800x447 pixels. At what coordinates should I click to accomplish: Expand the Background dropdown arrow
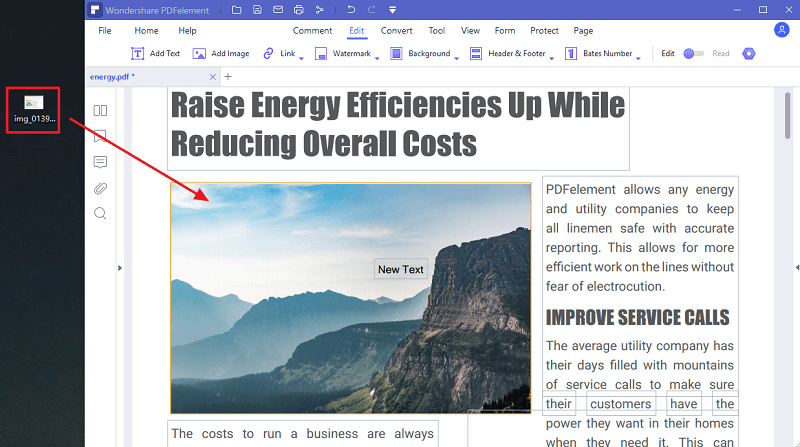457,58
